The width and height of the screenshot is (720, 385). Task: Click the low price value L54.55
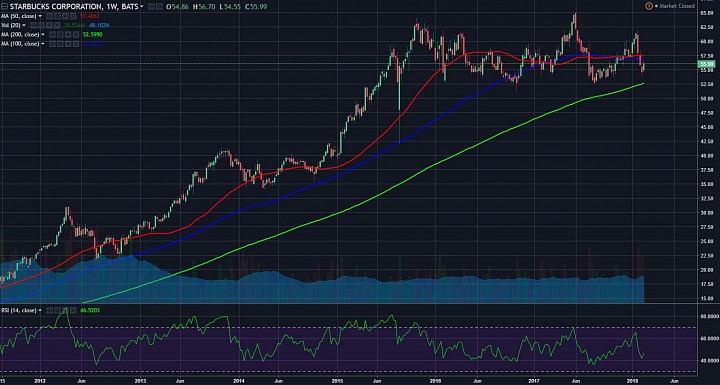(x=230, y=6)
